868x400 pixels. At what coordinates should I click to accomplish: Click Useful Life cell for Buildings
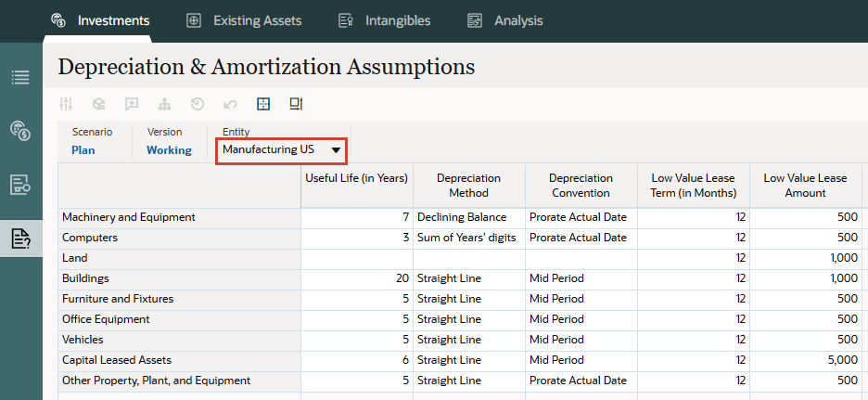tap(356, 278)
